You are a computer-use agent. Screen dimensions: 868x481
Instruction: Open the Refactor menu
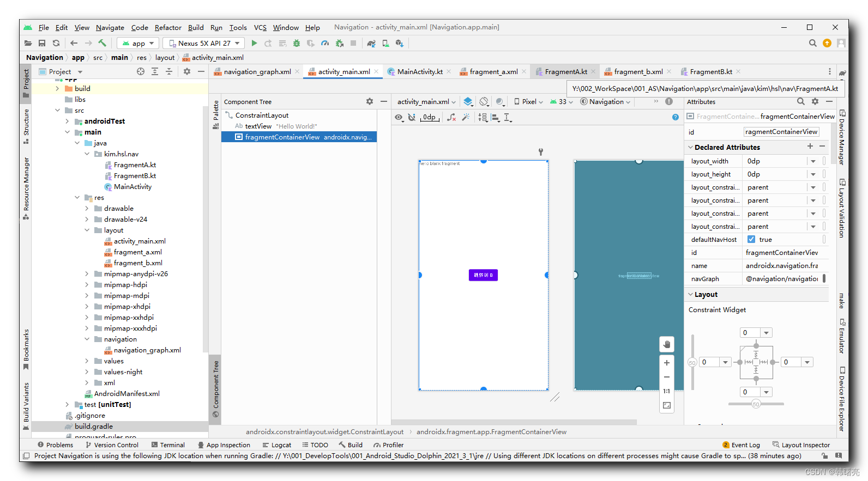click(x=168, y=27)
